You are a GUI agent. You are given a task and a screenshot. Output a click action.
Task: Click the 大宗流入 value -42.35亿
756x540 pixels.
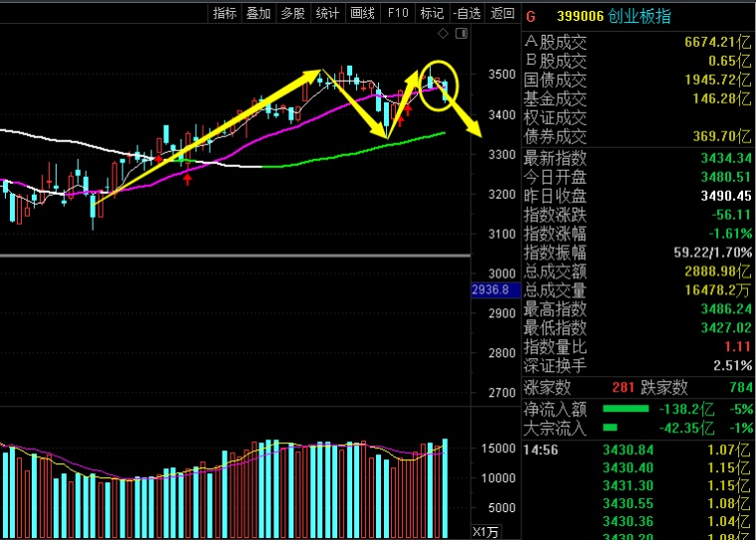(x=686, y=428)
